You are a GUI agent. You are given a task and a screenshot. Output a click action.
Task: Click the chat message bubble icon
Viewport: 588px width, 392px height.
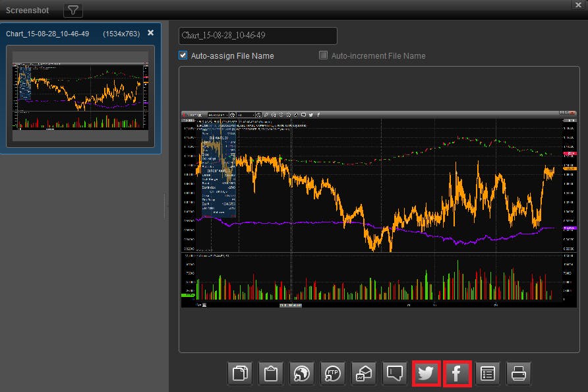[x=395, y=374]
